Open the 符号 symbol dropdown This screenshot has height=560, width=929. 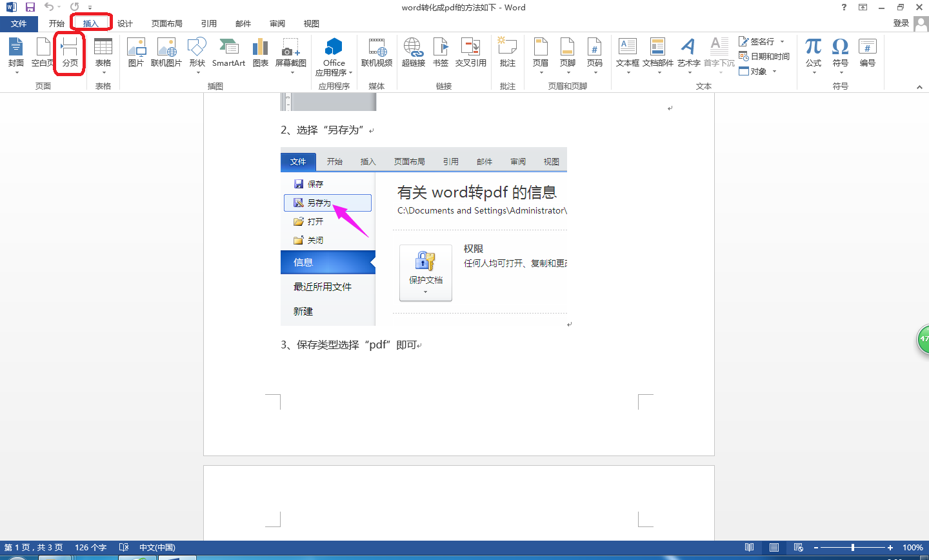tap(840, 55)
